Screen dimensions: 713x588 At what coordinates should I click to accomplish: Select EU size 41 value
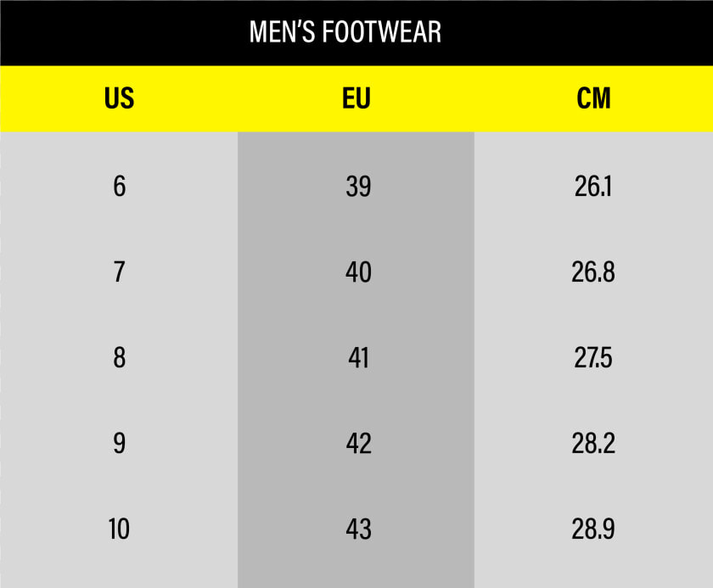point(358,357)
